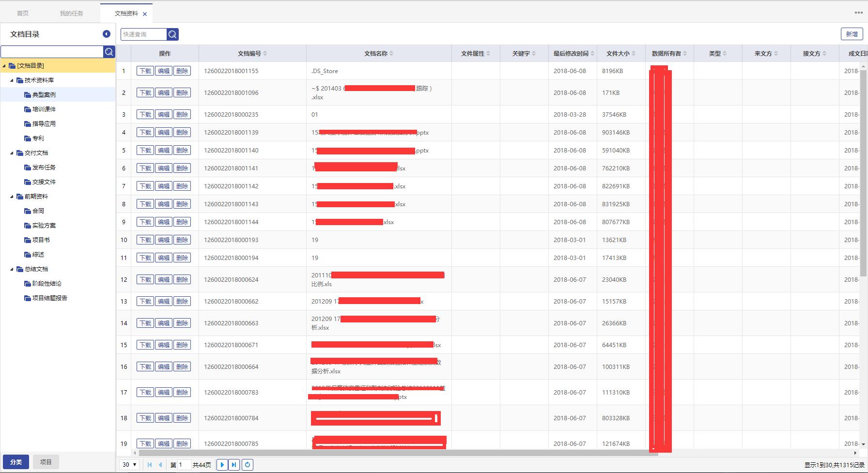Focus the 快速查询 search input
Image resolution: width=868 pixels, height=473 pixels.
point(144,34)
